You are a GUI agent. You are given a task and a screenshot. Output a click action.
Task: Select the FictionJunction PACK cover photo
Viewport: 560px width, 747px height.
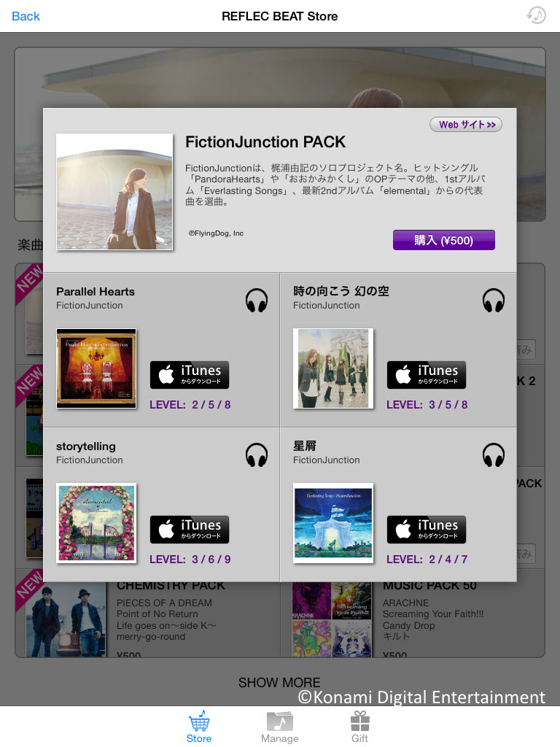pyautogui.click(x=114, y=192)
